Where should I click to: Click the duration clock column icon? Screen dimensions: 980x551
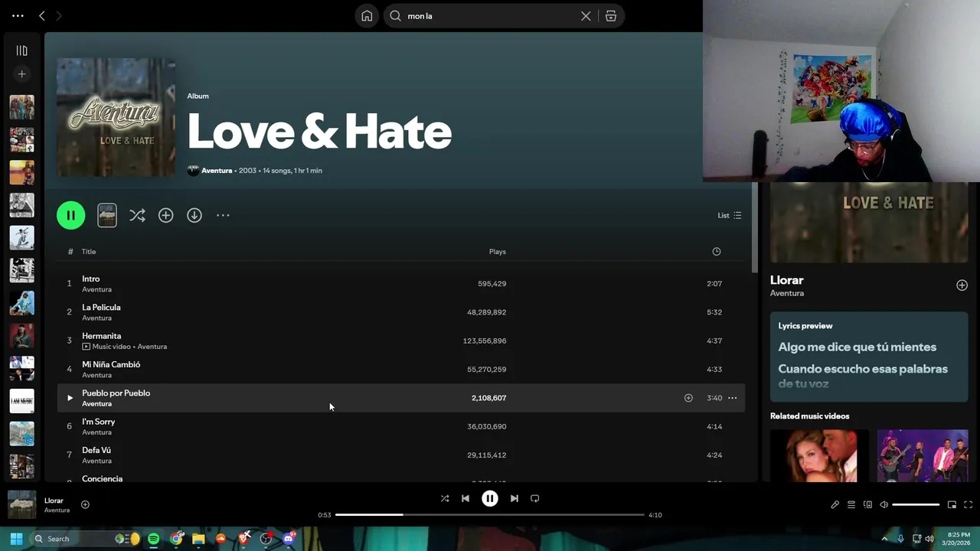[717, 252]
